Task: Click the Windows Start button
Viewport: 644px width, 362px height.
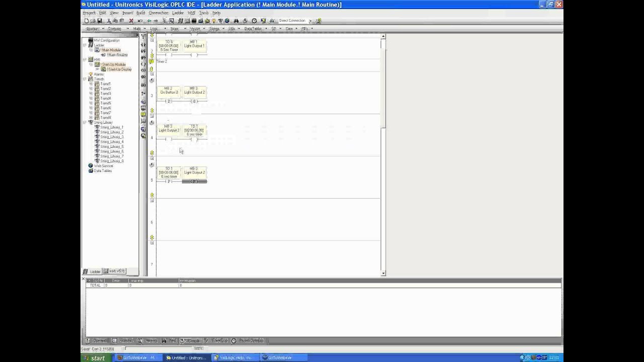Action: (95, 357)
